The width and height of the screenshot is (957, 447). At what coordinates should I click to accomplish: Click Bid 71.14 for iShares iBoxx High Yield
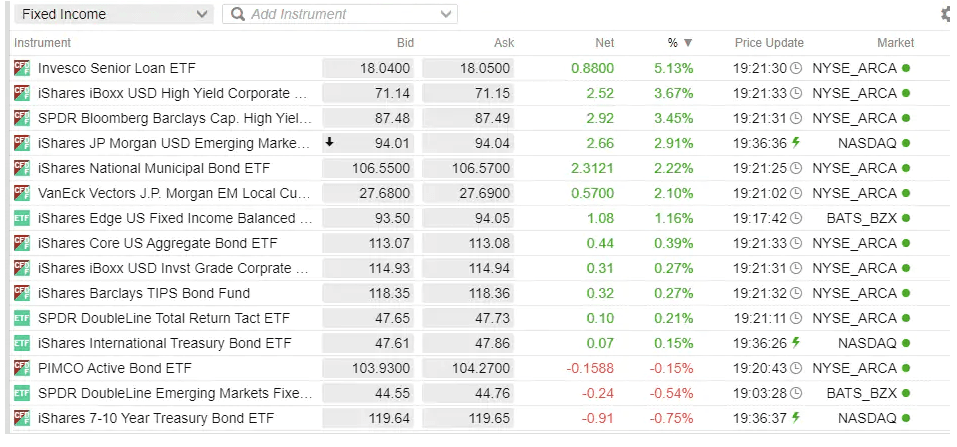pyautogui.click(x=368, y=93)
